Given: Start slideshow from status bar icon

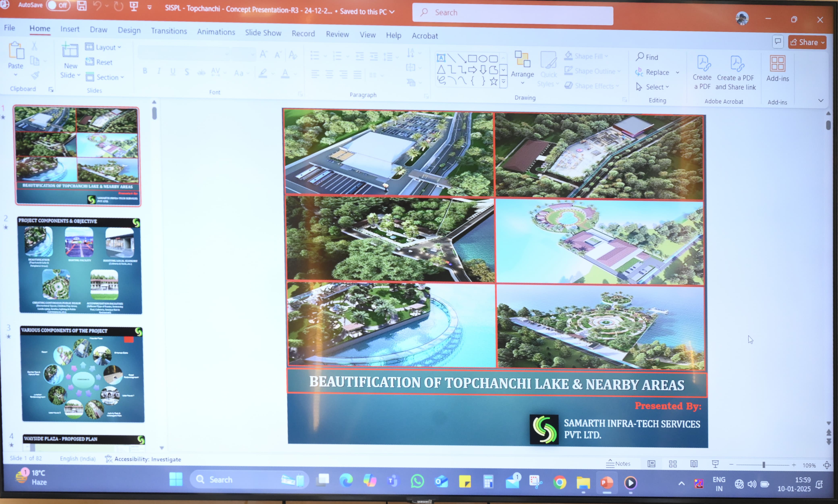Looking at the screenshot, I should (x=715, y=464).
